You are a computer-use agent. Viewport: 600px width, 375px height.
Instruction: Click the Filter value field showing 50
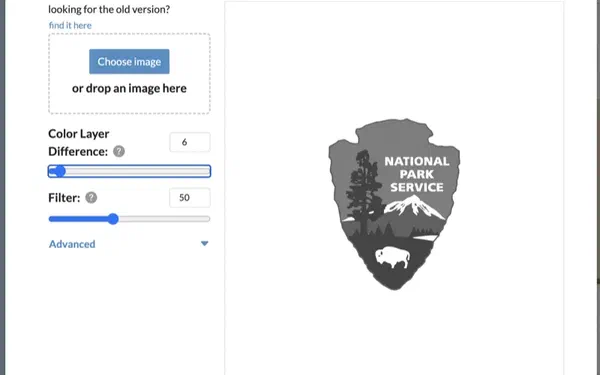(190, 197)
